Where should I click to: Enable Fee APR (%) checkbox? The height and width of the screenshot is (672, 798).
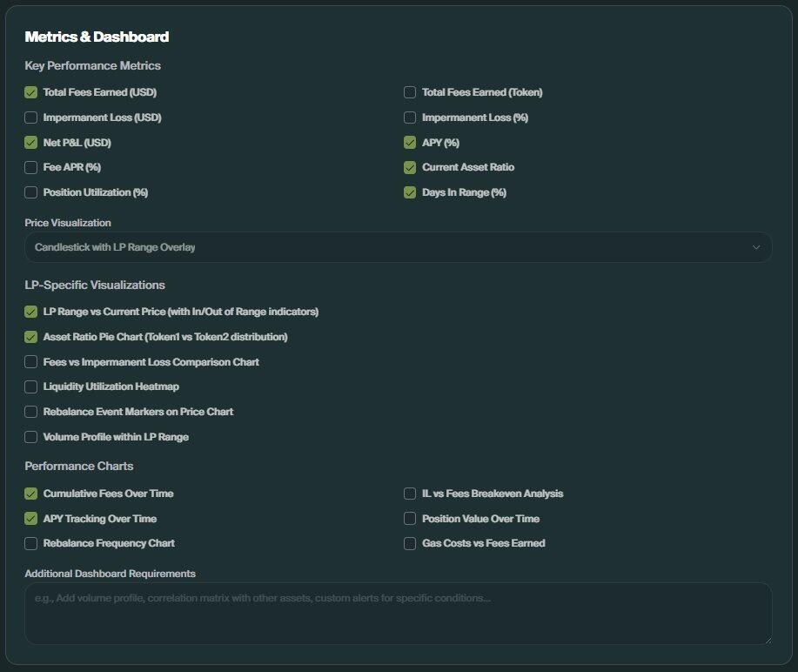(31, 167)
